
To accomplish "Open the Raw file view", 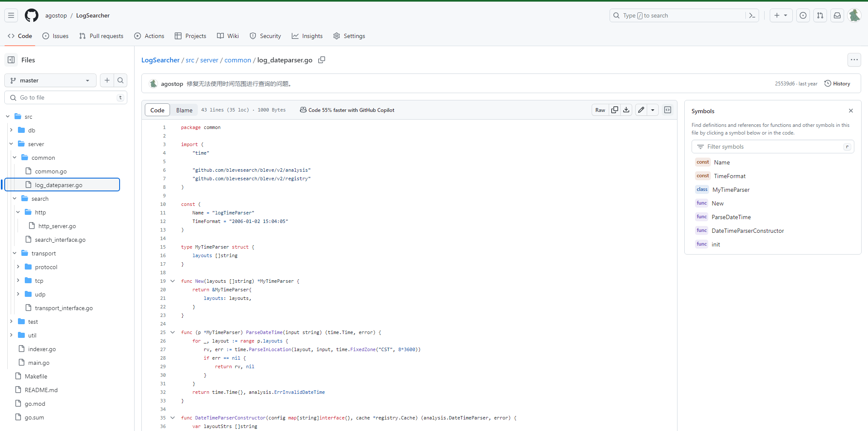I will click(x=600, y=110).
